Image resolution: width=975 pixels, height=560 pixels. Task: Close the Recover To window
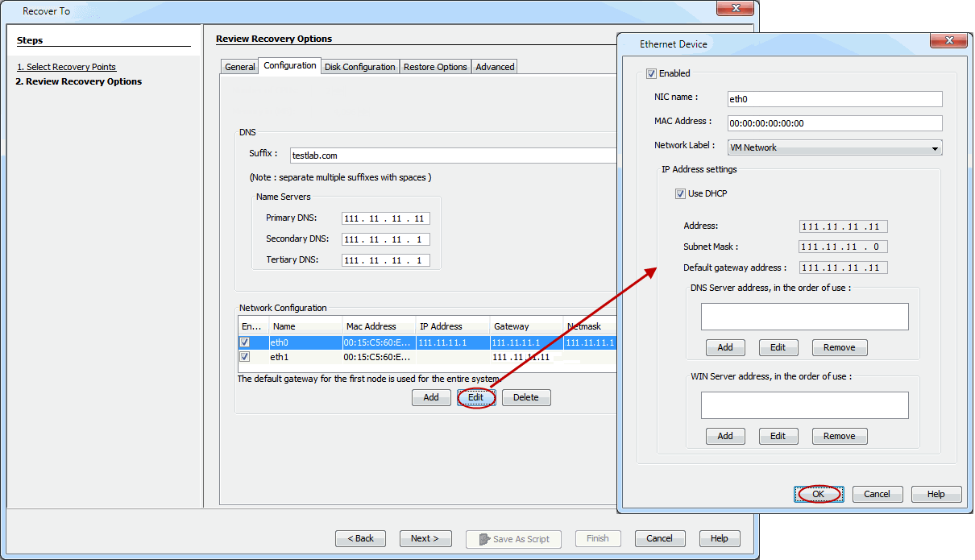pos(736,10)
